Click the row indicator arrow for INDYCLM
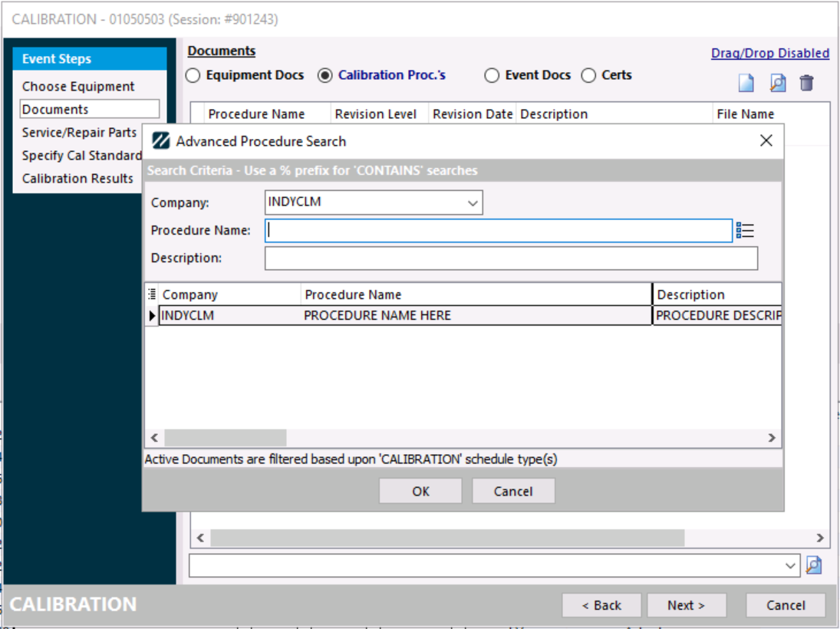This screenshot has width=840, height=629. click(152, 315)
